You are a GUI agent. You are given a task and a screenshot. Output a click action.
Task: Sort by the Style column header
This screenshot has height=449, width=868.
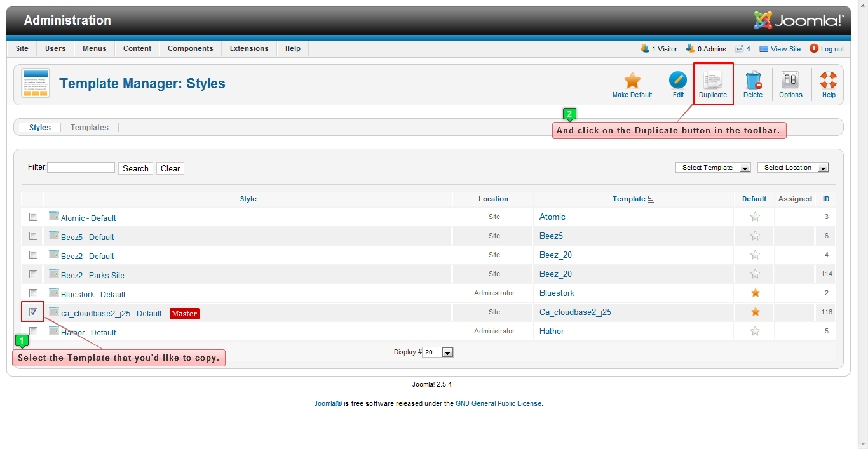point(248,199)
